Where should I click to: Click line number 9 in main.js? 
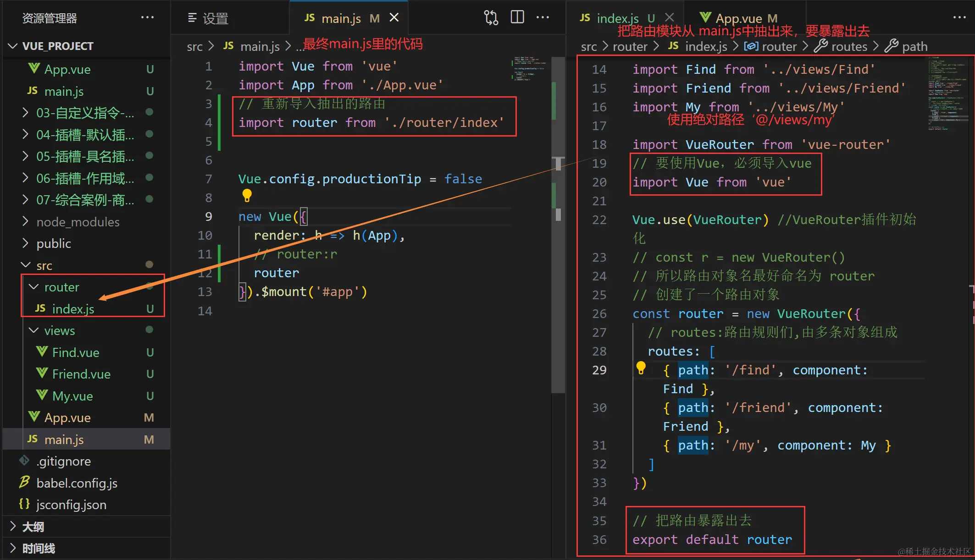pos(208,216)
